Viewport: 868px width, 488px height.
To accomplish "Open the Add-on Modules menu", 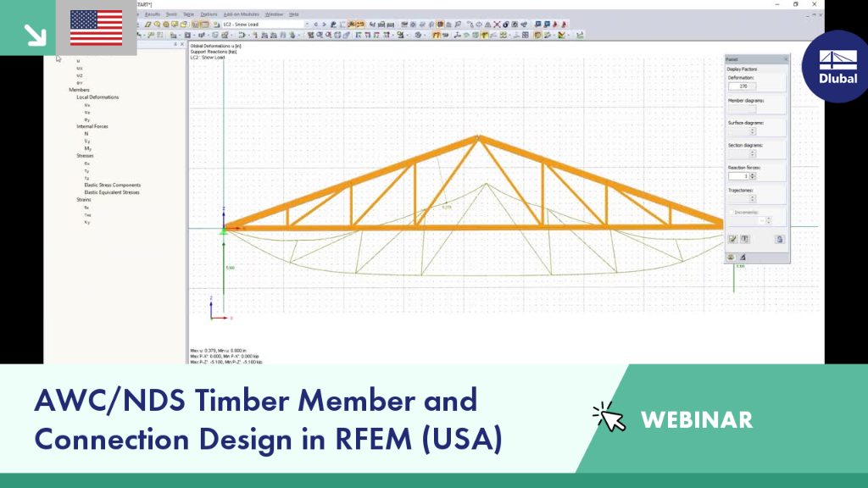I will (x=241, y=14).
